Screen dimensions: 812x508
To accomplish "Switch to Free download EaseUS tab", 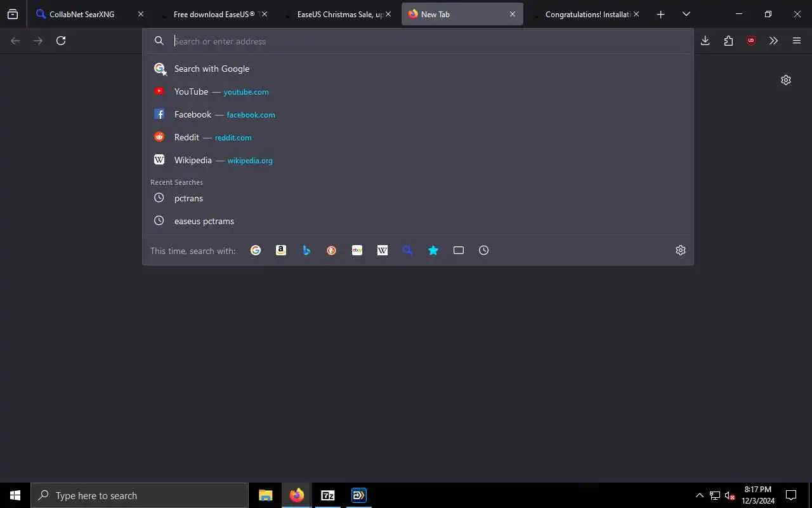I will click(x=214, y=14).
